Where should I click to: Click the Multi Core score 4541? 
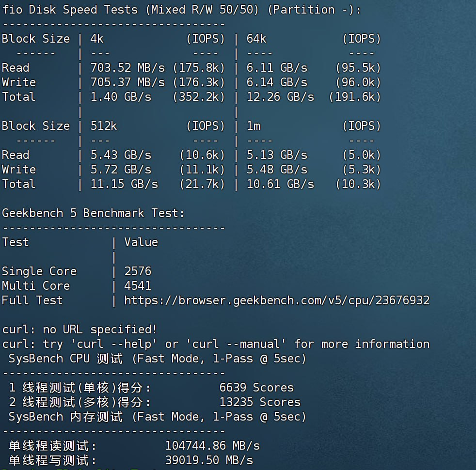coord(138,286)
